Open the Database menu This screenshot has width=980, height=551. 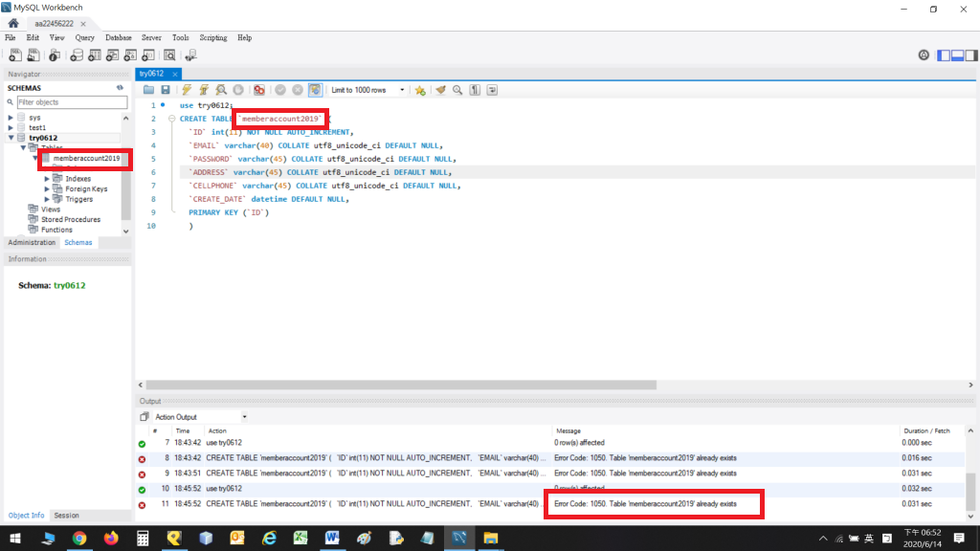(x=118, y=37)
